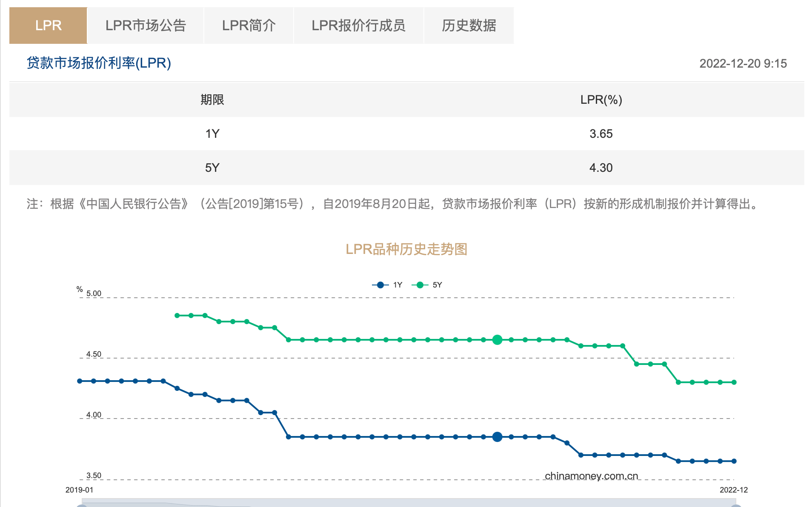
Task: Select the 5Y row in the rate table
Action: click(406, 168)
